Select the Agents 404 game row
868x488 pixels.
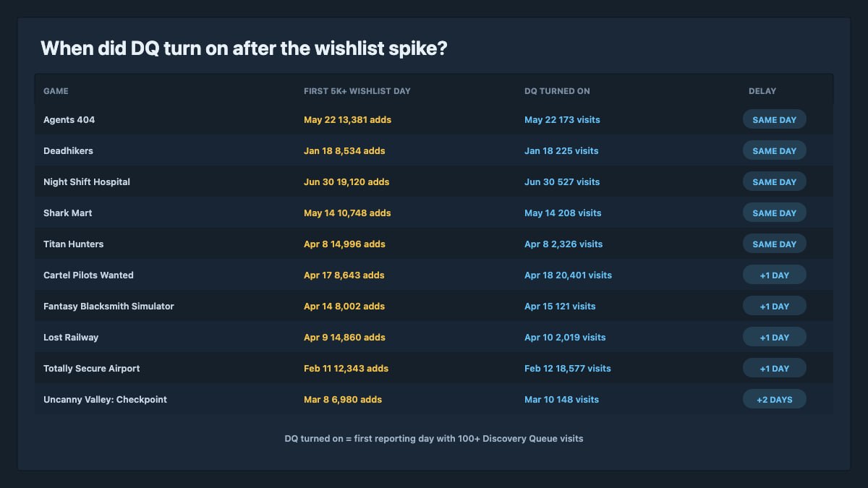[434, 120]
